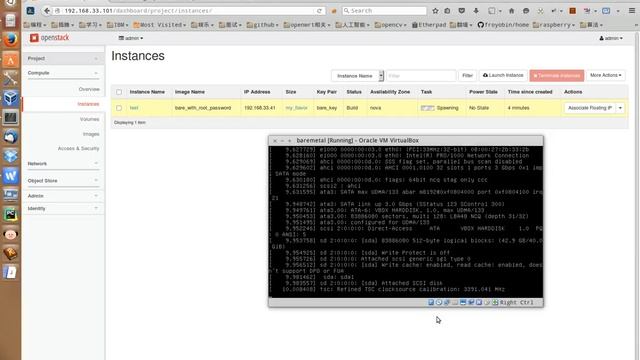Open the Thunderbird mail icon in dock
This screenshot has width=640, height=360.
(x=11, y=137)
